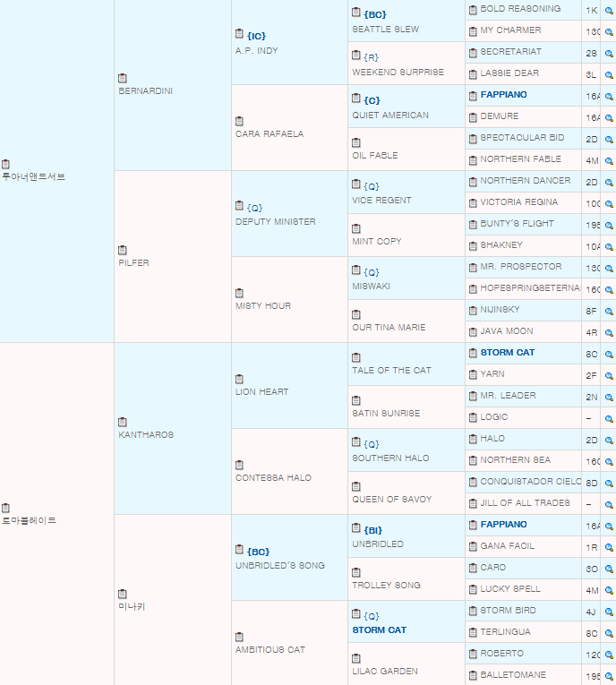Click the 도마블레이드 horse name

[x=30, y=520]
